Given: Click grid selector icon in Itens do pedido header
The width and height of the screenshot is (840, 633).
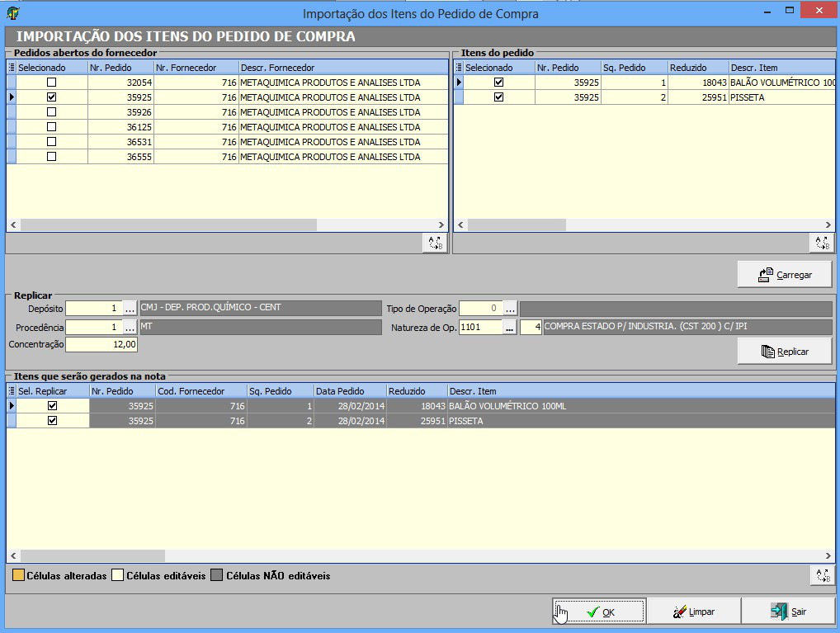Looking at the screenshot, I should pyautogui.click(x=459, y=68).
